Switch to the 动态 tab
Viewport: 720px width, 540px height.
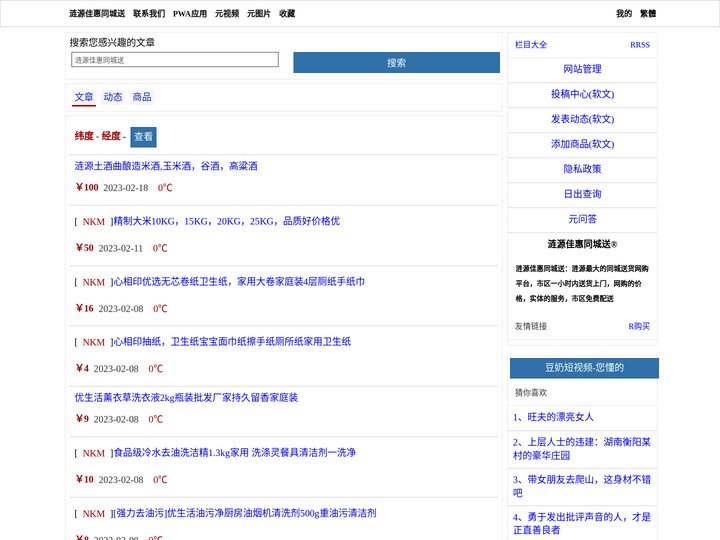[x=113, y=97]
